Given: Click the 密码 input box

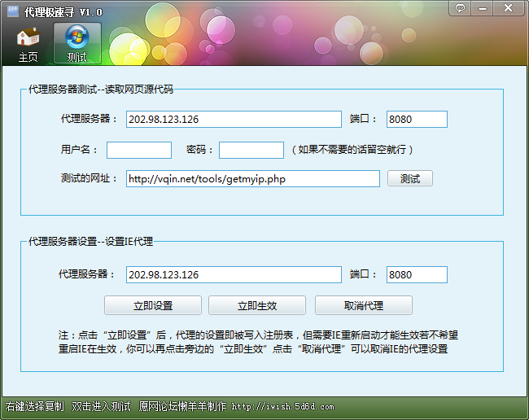Looking at the screenshot, I should click(251, 151).
